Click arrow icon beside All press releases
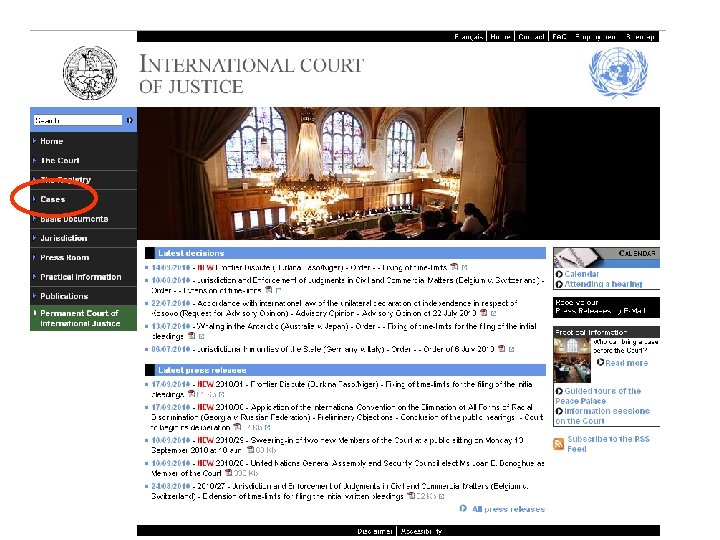 463,508
